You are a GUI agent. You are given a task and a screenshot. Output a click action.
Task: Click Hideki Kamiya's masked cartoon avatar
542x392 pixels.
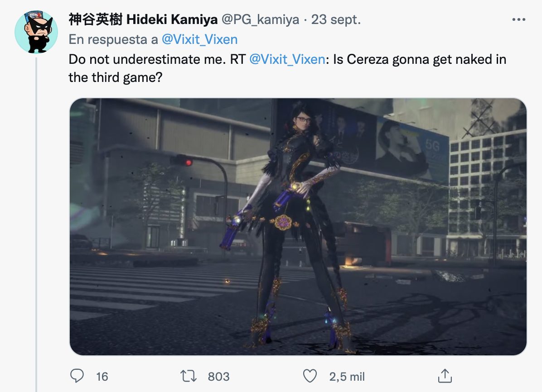point(36,32)
